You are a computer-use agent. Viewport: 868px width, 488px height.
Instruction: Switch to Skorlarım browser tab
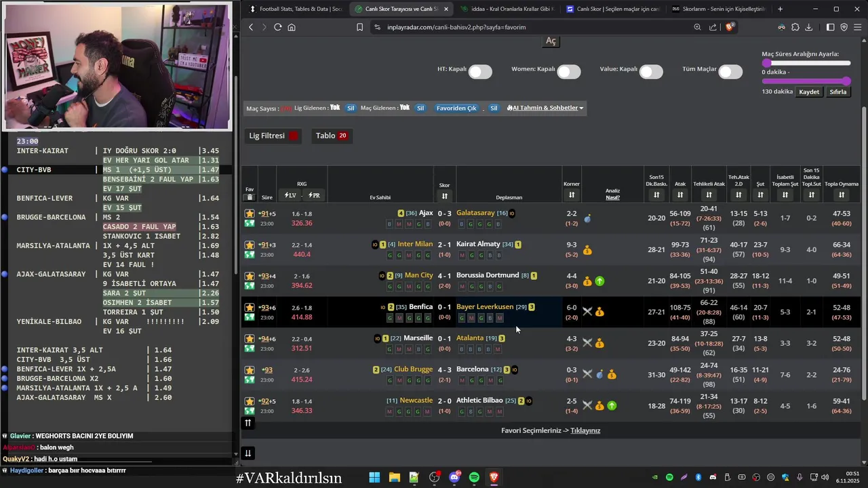pos(717,9)
